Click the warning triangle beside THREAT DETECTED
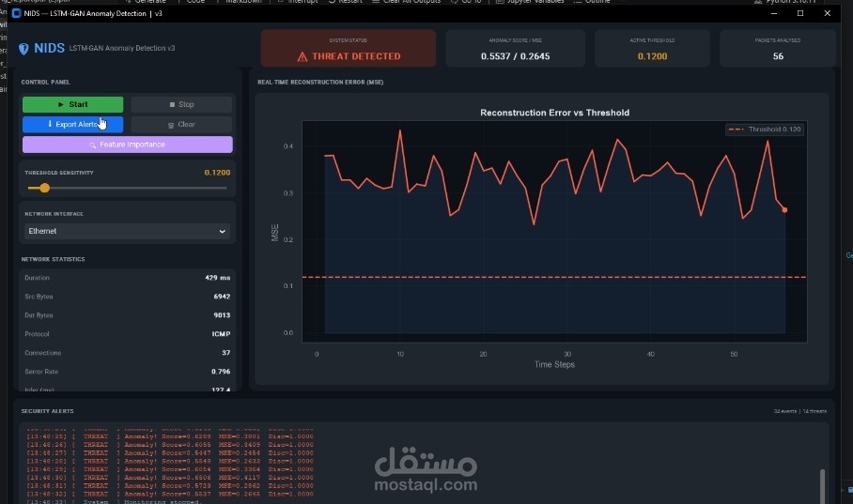Screen dimensions: 853x504 pyautogui.click(x=302, y=56)
